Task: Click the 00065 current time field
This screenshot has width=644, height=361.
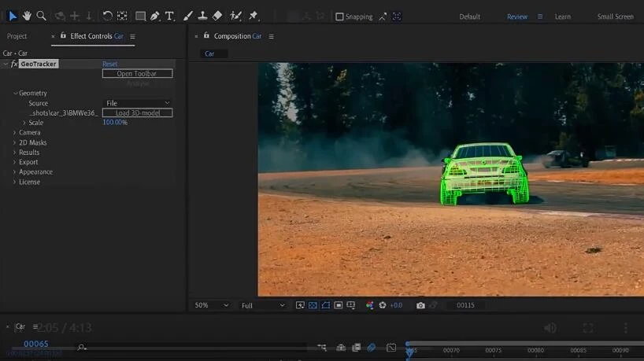Action: coord(35,344)
